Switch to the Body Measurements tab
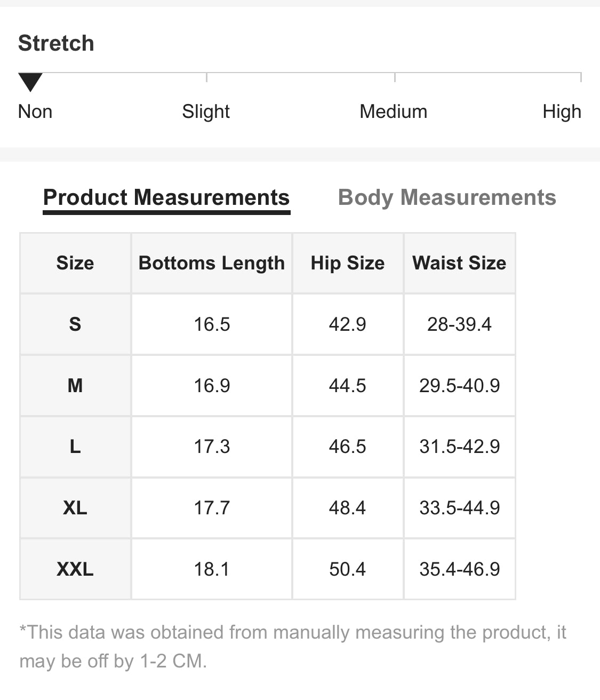This screenshot has height=700, width=600. [x=447, y=197]
